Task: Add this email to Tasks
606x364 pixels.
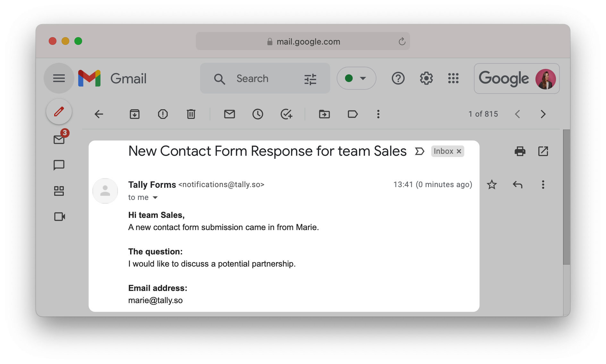Action: (286, 114)
